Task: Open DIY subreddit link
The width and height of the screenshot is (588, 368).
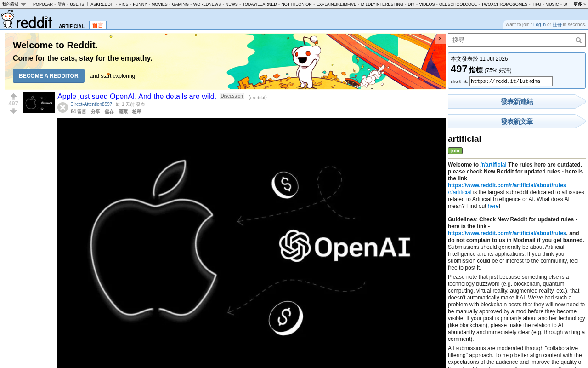Action: [x=411, y=4]
